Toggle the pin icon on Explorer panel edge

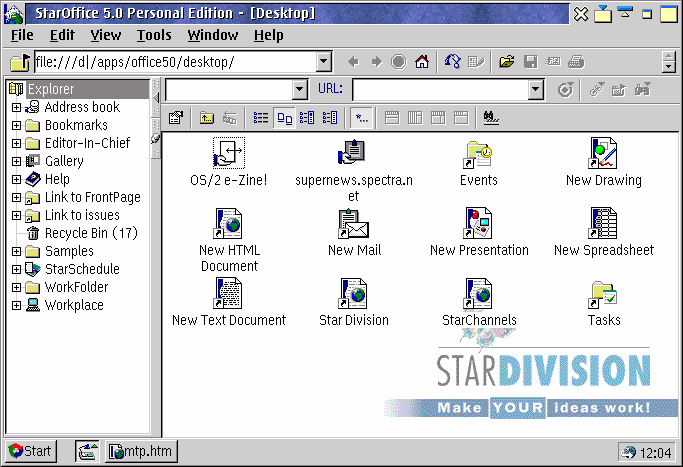point(156,138)
